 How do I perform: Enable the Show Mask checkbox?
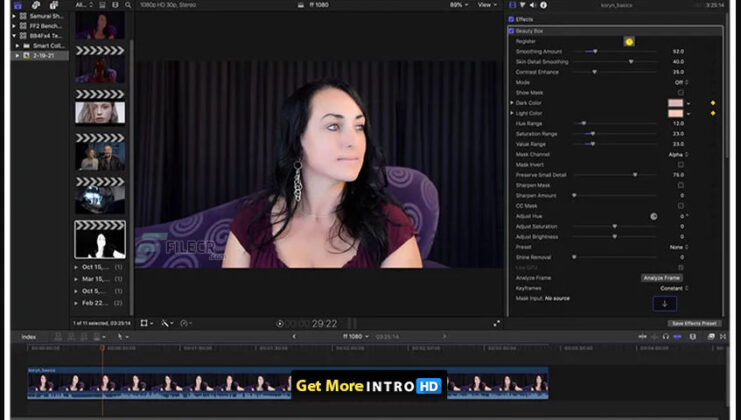point(680,92)
